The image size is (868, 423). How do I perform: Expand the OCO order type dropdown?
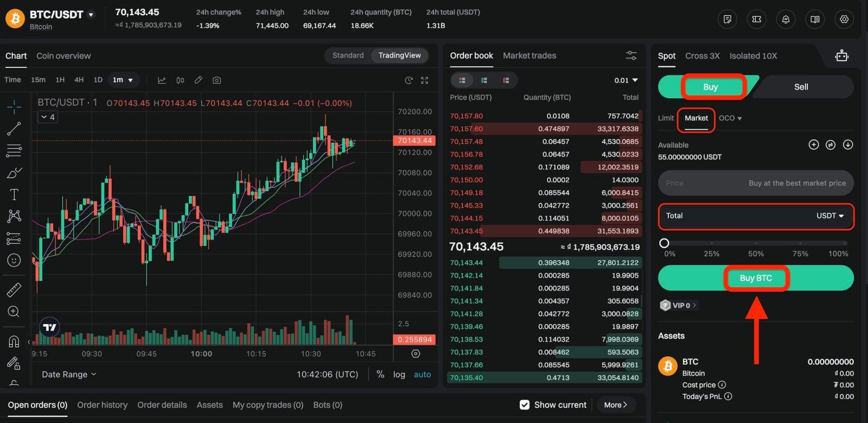730,118
